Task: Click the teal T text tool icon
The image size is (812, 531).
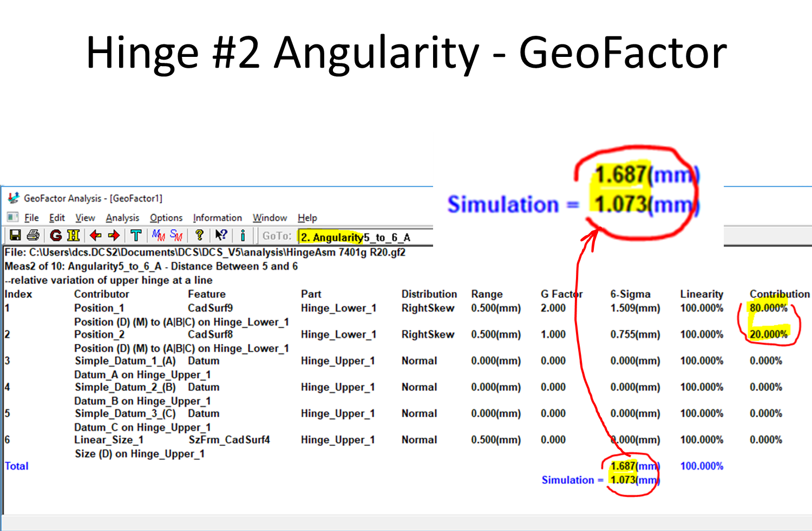Action: pos(136,236)
